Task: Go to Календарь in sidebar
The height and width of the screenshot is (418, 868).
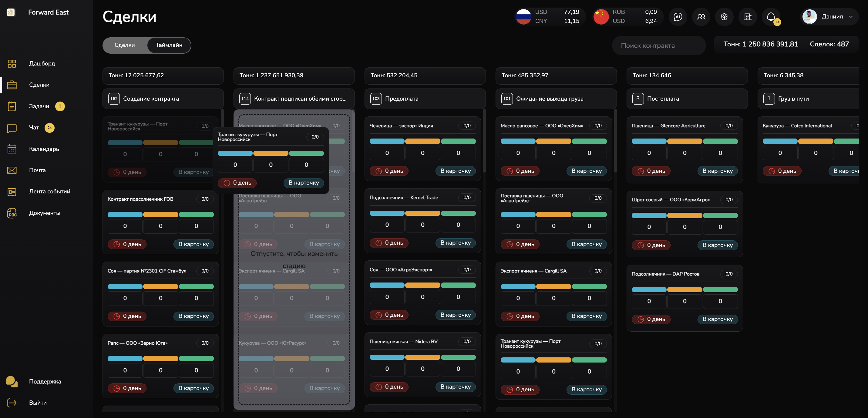Action: point(44,149)
